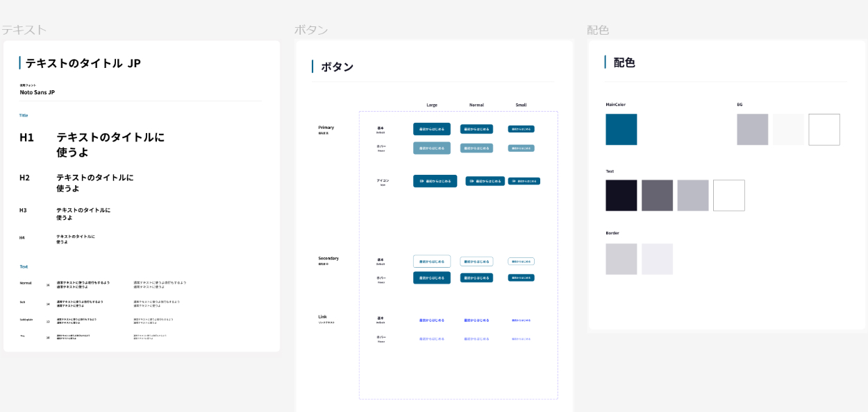Click the Noto Sans JP font name

37,92
